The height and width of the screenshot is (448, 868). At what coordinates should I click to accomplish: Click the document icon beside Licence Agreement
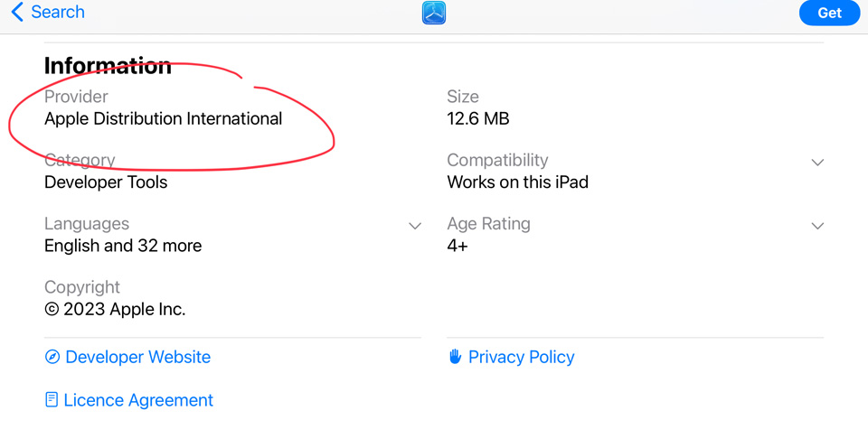pyautogui.click(x=52, y=399)
